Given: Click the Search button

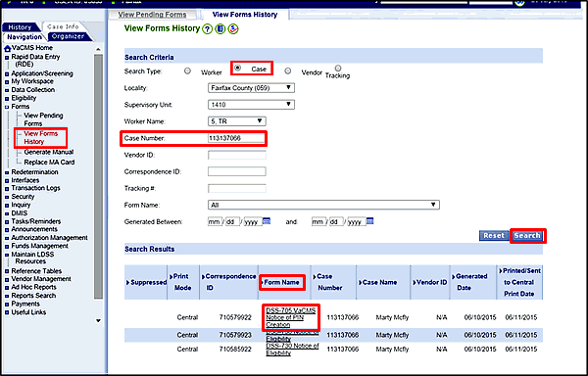Looking at the screenshot, I should coord(527,236).
